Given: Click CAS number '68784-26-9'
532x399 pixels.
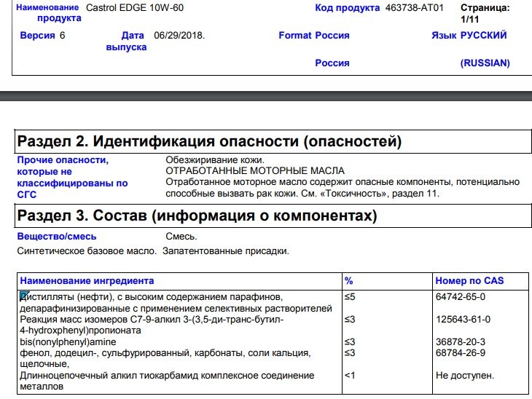Looking at the screenshot, I should click(x=461, y=353).
